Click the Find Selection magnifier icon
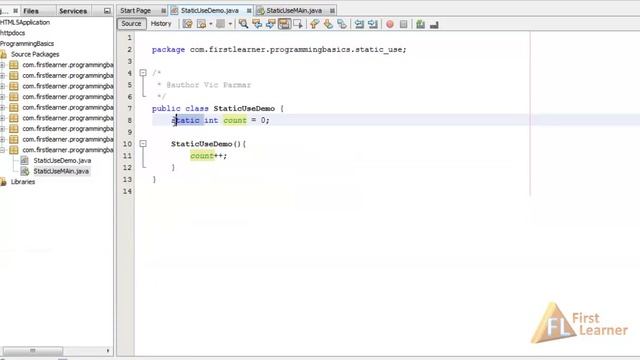The width and height of the screenshot is (640, 360). pos(243,24)
